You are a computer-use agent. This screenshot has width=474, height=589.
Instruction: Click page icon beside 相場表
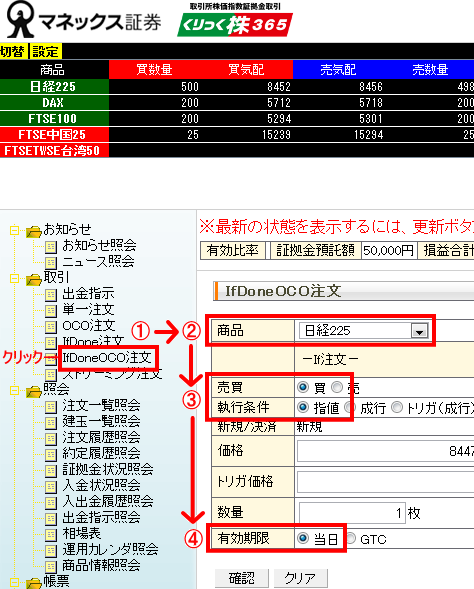51,535
